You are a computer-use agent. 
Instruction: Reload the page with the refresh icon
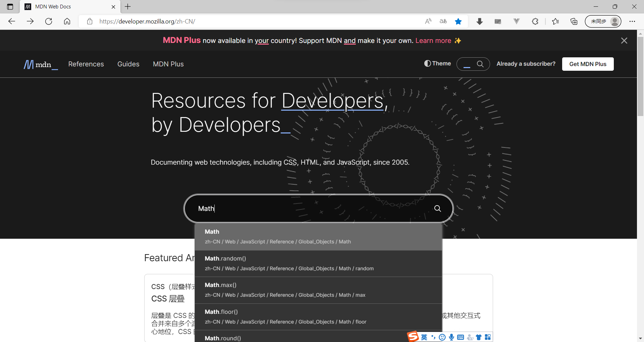(49, 21)
